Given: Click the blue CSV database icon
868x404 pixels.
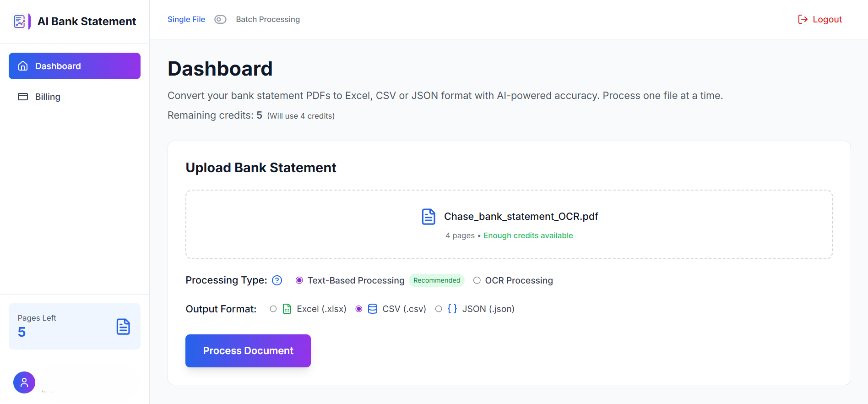Looking at the screenshot, I should coord(372,309).
